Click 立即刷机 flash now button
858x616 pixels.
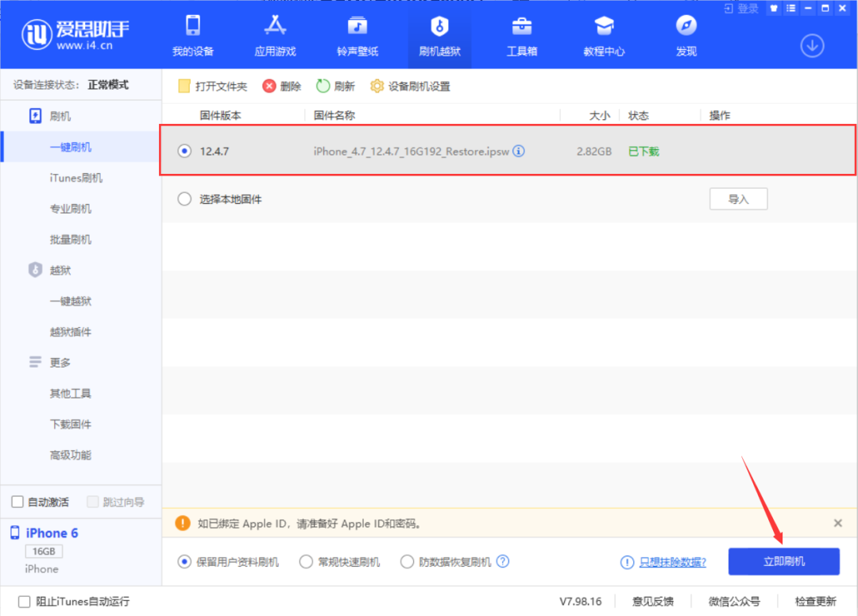[783, 561]
